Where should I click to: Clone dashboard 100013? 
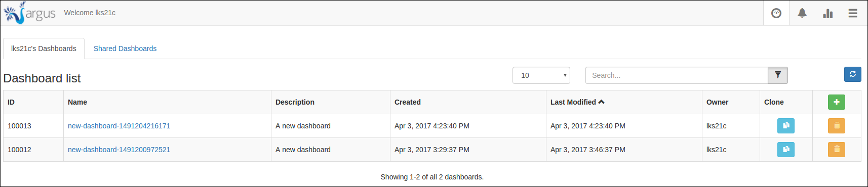click(x=786, y=126)
